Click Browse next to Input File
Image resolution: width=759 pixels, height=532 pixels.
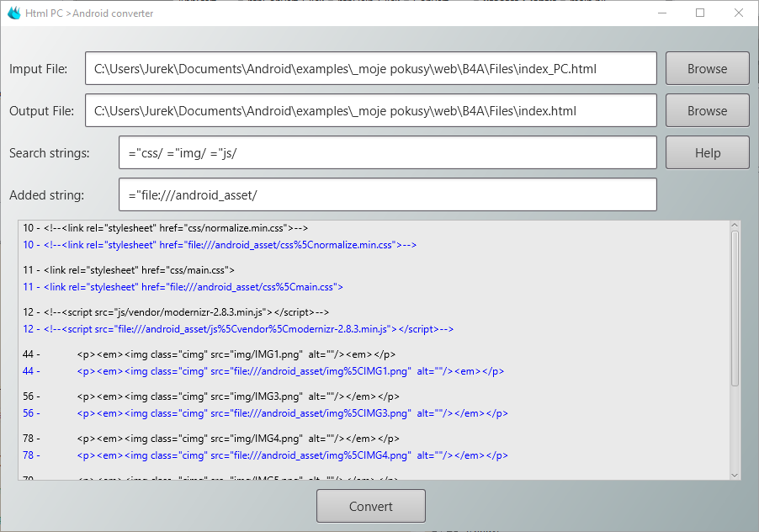point(707,68)
